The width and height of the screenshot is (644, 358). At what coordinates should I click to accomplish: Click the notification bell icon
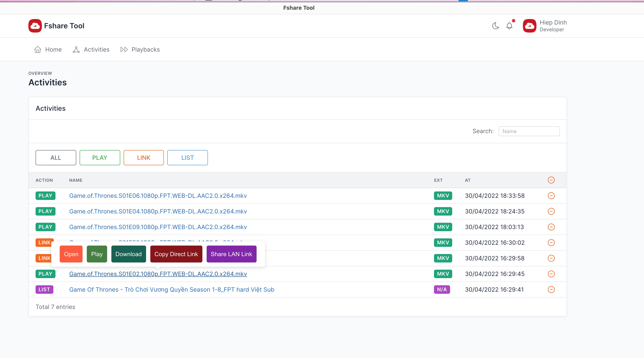pyautogui.click(x=510, y=26)
